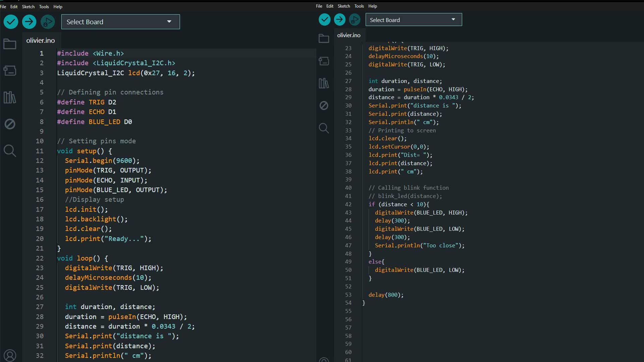Click the '#define TRIG D2' line

[87, 102]
